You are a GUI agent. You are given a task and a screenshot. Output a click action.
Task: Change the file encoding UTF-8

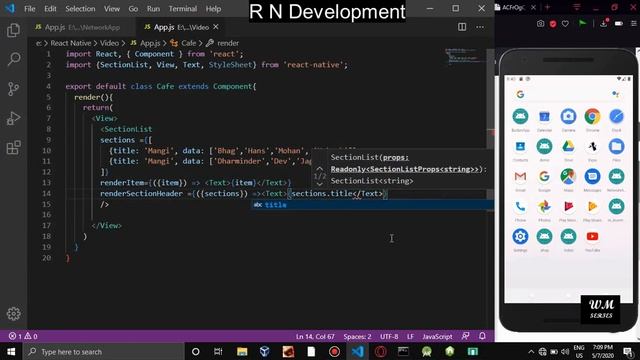click(x=389, y=336)
